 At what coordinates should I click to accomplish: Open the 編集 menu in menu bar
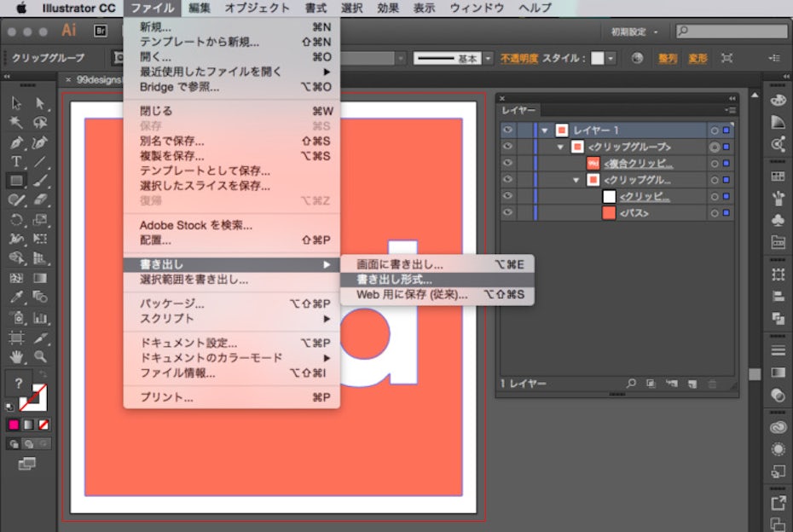[x=200, y=9]
